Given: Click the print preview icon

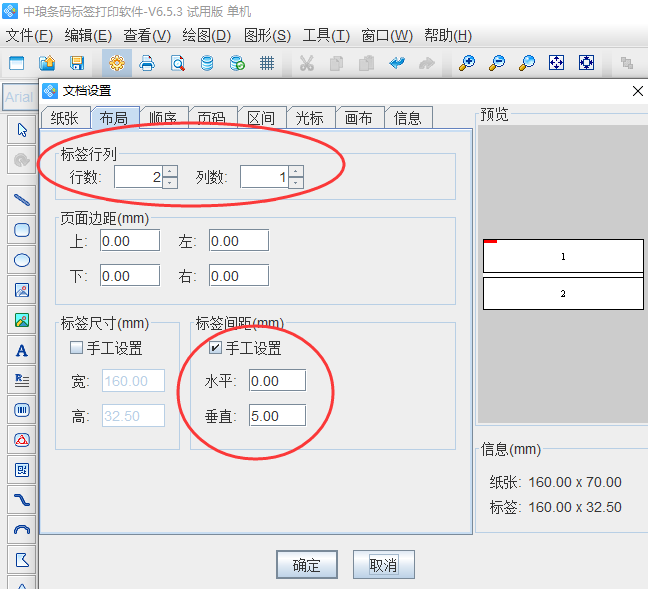Looking at the screenshot, I should tap(177, 63).
